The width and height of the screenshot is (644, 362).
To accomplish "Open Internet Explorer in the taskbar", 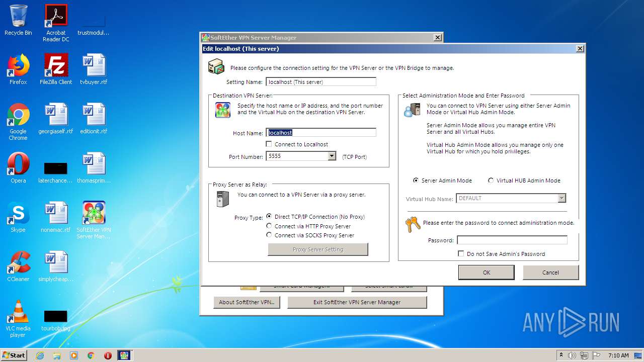I will pos(40,355).
